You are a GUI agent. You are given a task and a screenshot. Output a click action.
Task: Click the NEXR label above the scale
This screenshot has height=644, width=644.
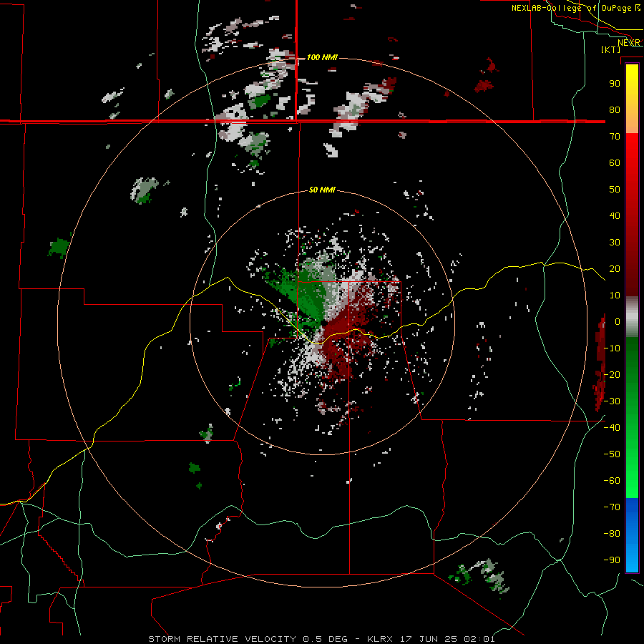629,43
